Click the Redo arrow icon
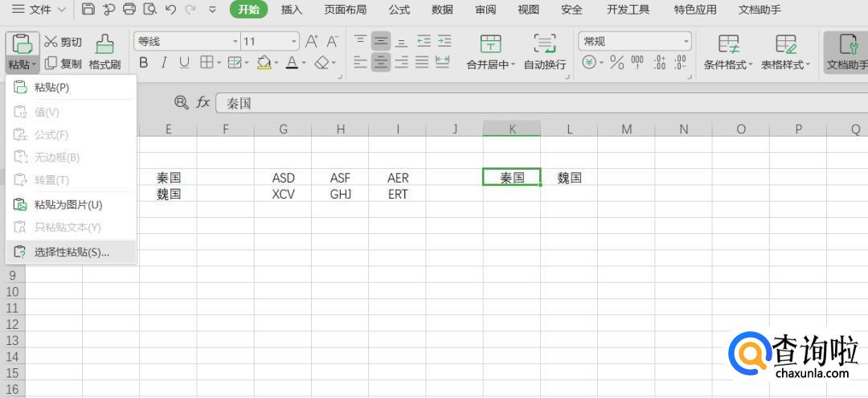Image resolution: width=868 pixels, height=398 pixels. pyautogui.click(x=190, y=10)
